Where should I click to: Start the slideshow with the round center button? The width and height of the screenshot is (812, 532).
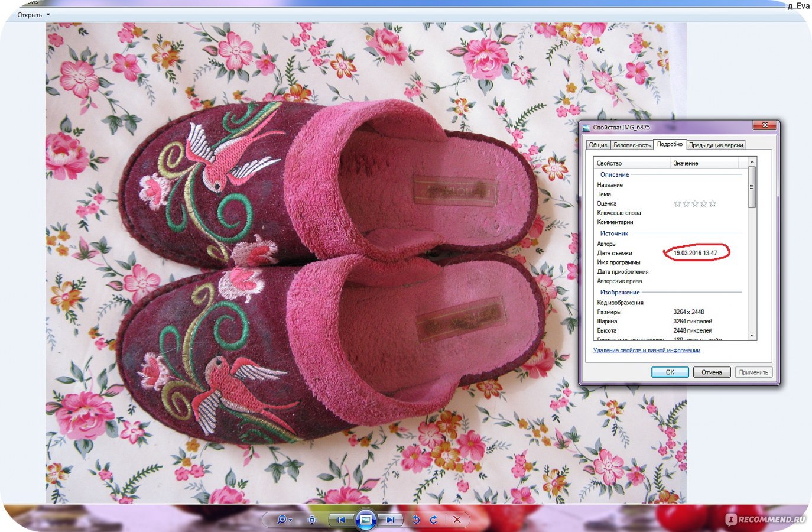[x=366, y=520]
